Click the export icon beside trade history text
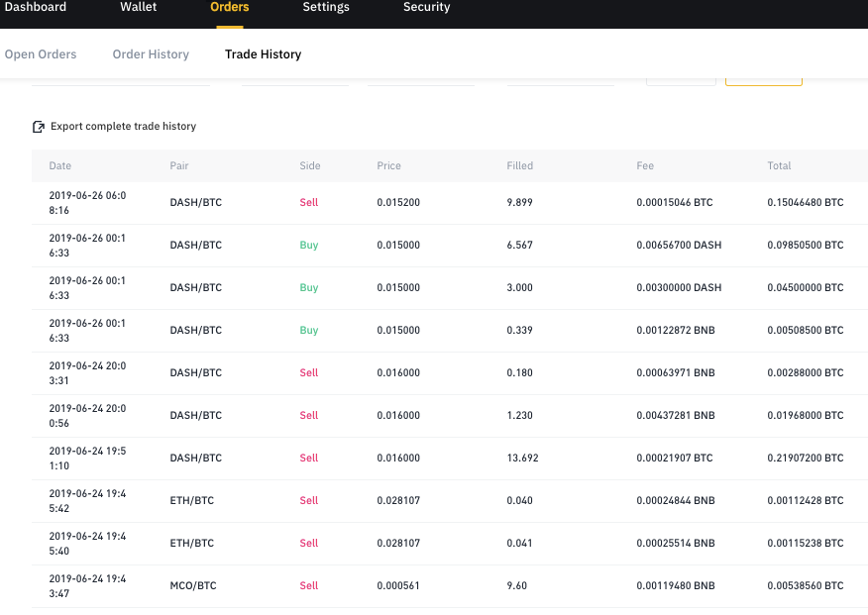Viewport: 868px width, 615px height. point(38,126)
